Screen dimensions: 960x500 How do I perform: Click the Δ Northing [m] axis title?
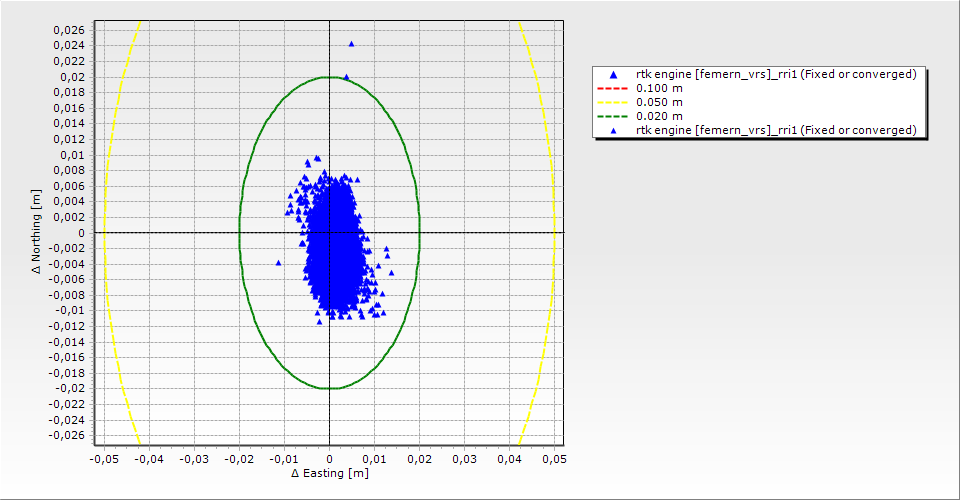pyautogui.click(x=36, y=233)
